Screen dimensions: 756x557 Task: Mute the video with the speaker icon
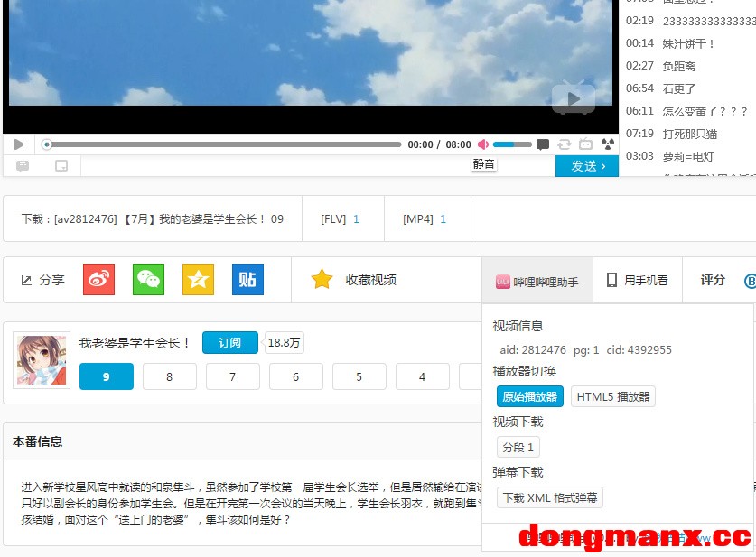(483, 144)
